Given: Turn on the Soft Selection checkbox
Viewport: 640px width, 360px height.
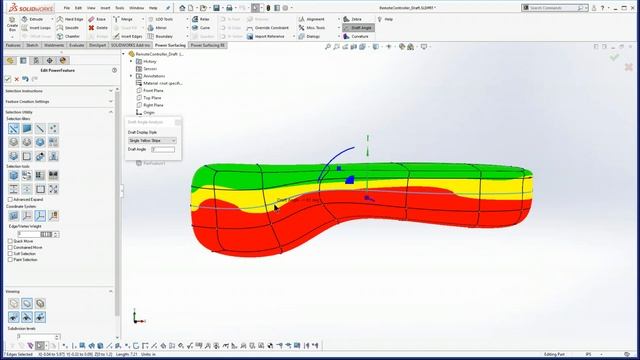Looking at the screenshot, I should pyautogui.click(x=10, y=253).
